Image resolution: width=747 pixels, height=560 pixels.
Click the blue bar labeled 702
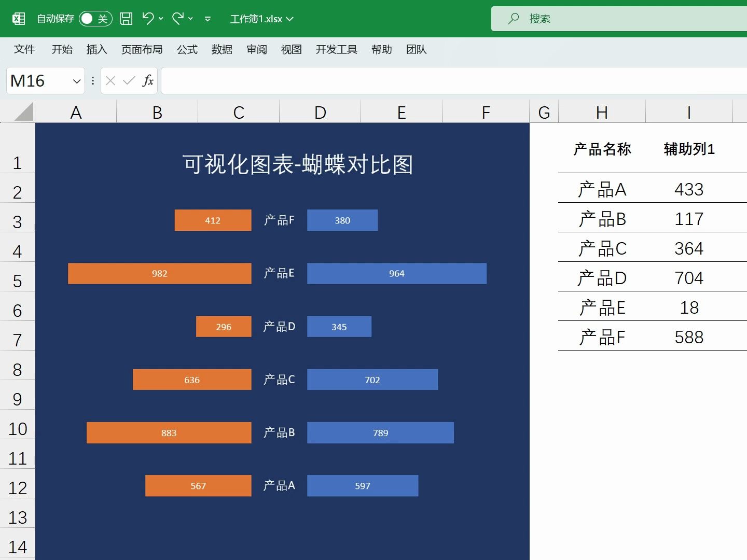coord(372,380)
